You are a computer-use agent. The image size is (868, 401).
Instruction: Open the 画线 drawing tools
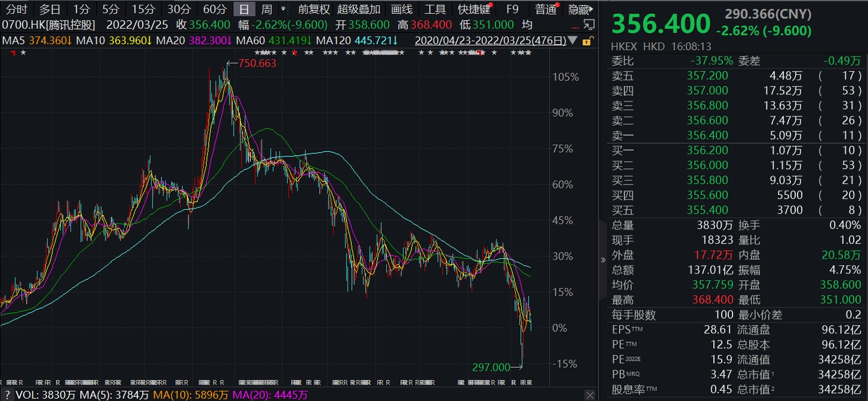tap(402, 9)
